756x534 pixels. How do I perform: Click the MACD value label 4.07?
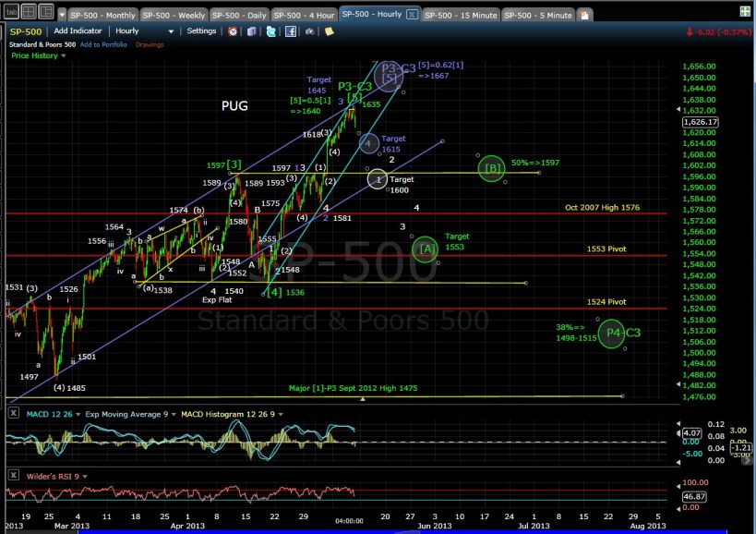692,433
